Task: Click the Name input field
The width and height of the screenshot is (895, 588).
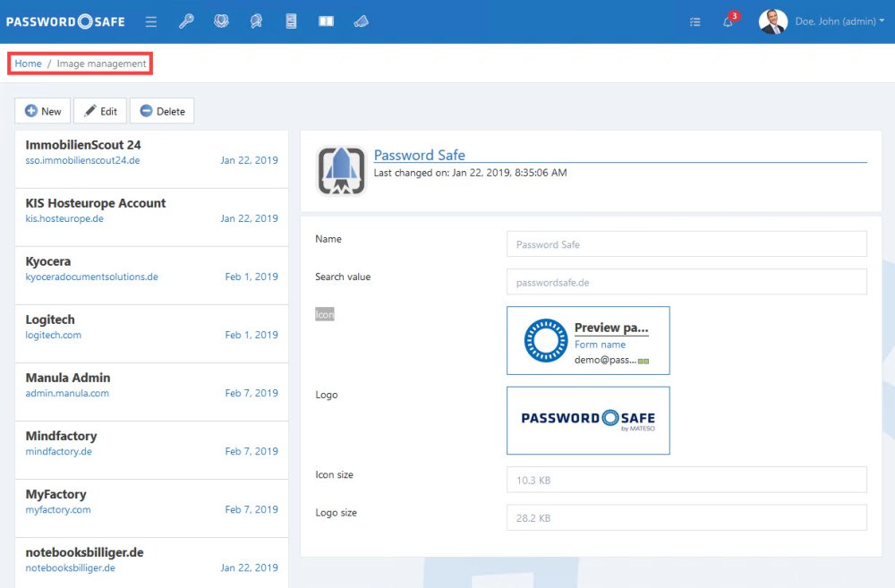Action: pyautogui.click(x=686, y=244)
